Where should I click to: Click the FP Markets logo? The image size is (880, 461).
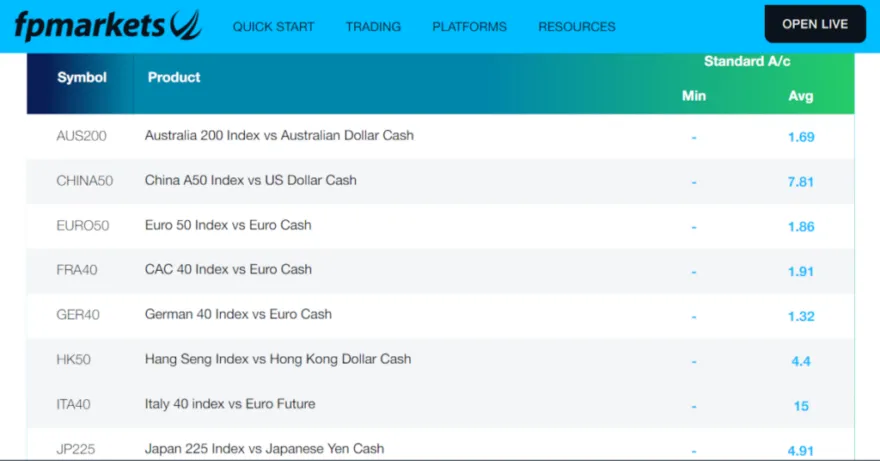pyautogui.click(x=107, y=25)
